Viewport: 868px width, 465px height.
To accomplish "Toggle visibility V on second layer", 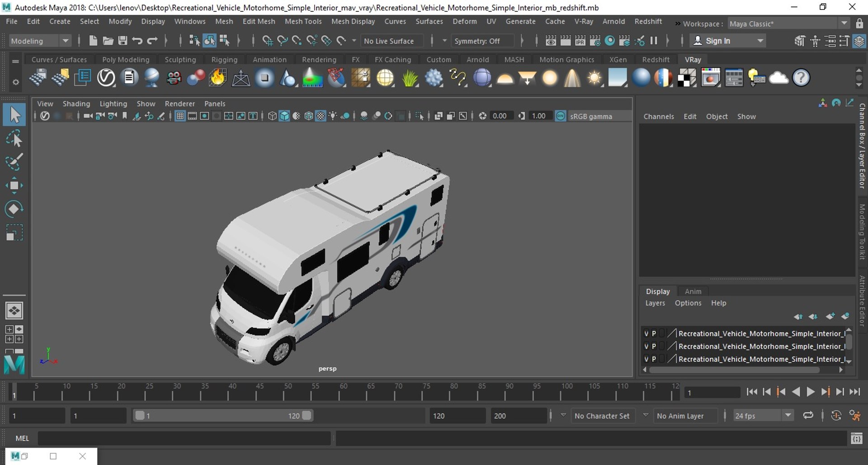I will [x=646, y=346].
